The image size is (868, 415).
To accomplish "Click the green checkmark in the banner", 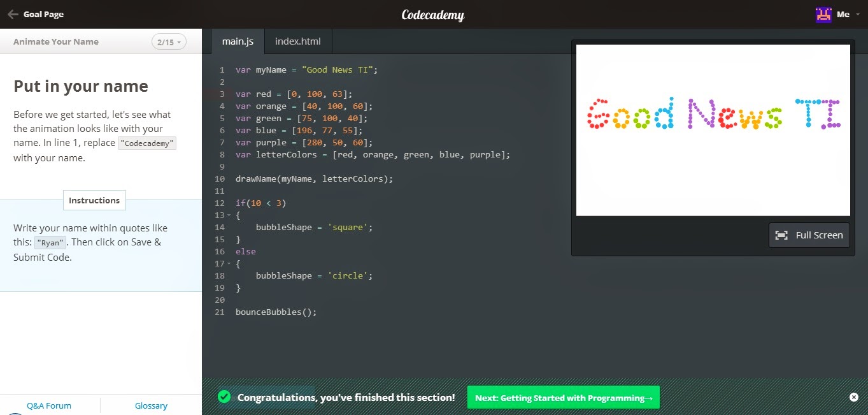I will pos(224,397).
